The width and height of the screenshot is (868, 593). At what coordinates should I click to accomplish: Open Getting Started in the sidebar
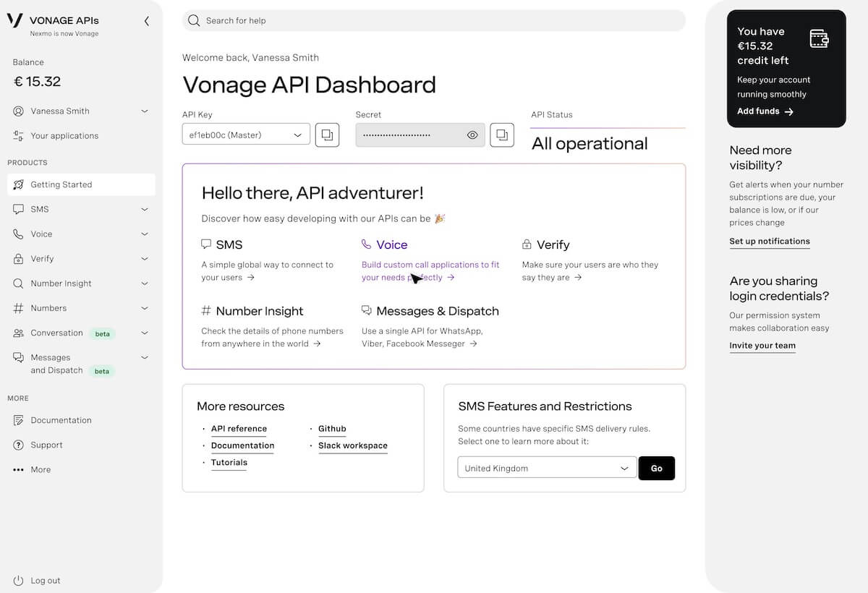pyautogui.click(x=61, y=184)
